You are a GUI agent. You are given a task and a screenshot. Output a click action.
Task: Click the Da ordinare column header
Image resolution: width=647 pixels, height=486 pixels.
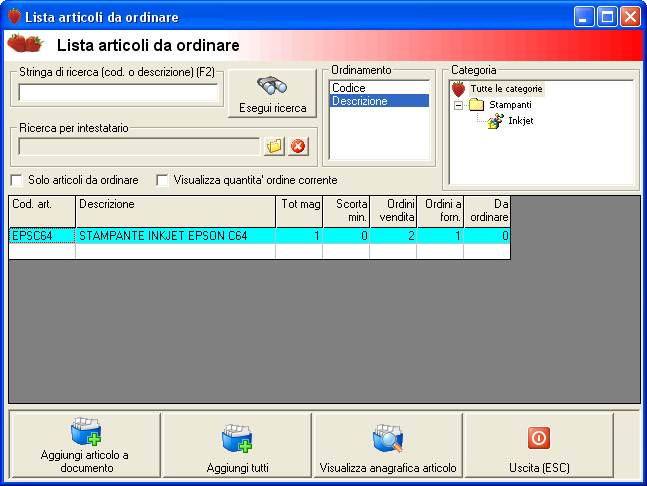pos(487,212)
